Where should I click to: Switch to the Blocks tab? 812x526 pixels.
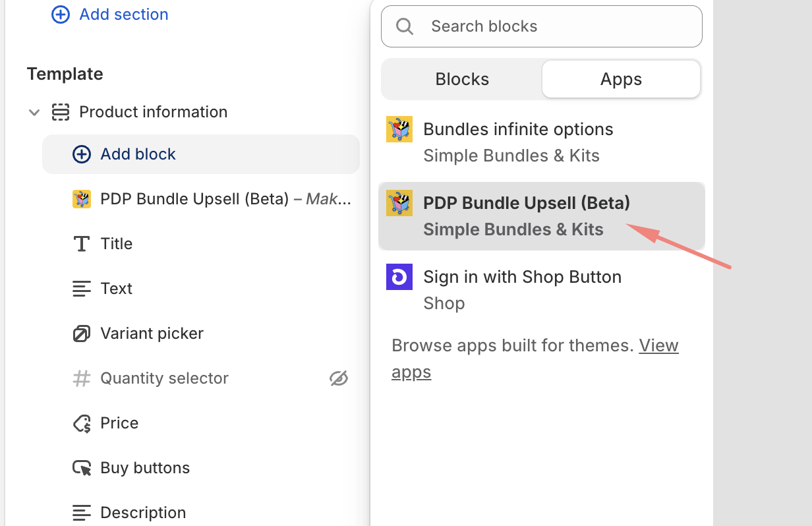coord(462,79)
